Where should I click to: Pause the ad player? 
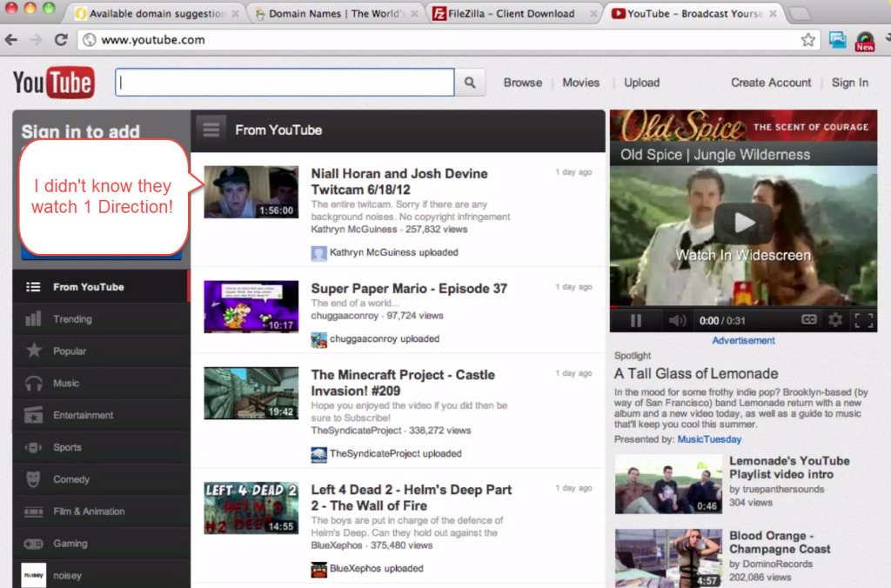tap(636, 320)
